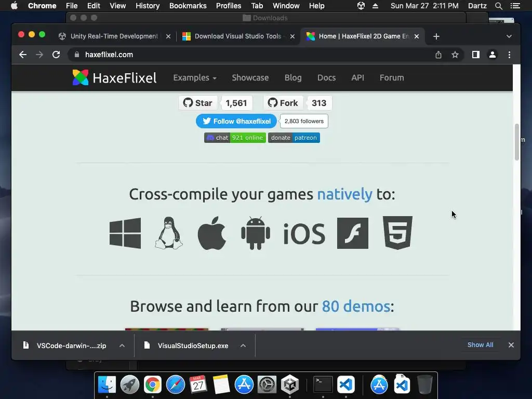Click the iOS platform icon

coord(304,233)
